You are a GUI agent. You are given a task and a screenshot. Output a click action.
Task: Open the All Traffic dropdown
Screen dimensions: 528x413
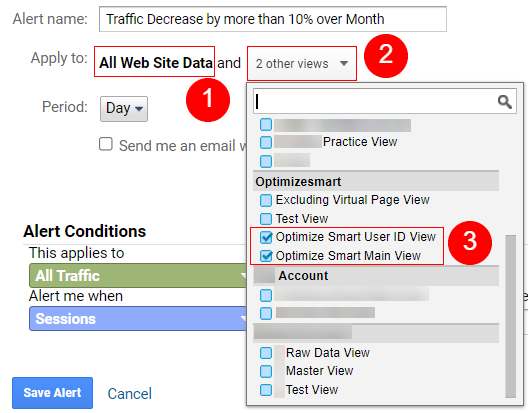pos(138,276)
